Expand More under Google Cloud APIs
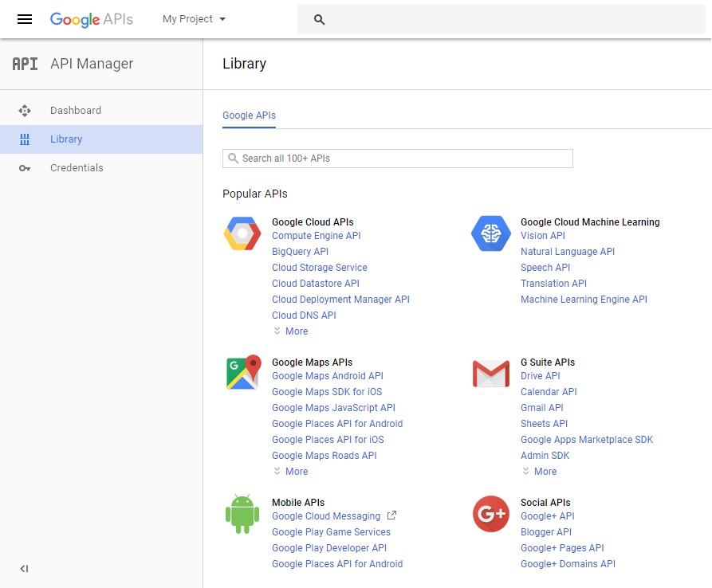The height and width of the screenshot is (588, 712). click(290, 331)
